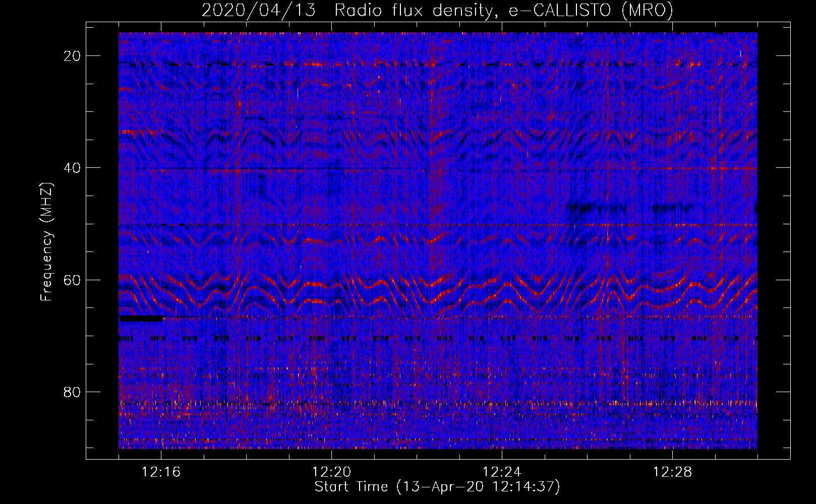Click the 'Start Time (13-Apr-20 12:14:37)' x-axis label
816x504 pixels.
click(x=437, y=487)
